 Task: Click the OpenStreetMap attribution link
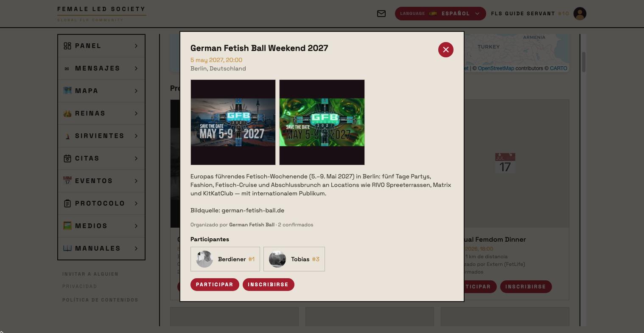point(496,68)
